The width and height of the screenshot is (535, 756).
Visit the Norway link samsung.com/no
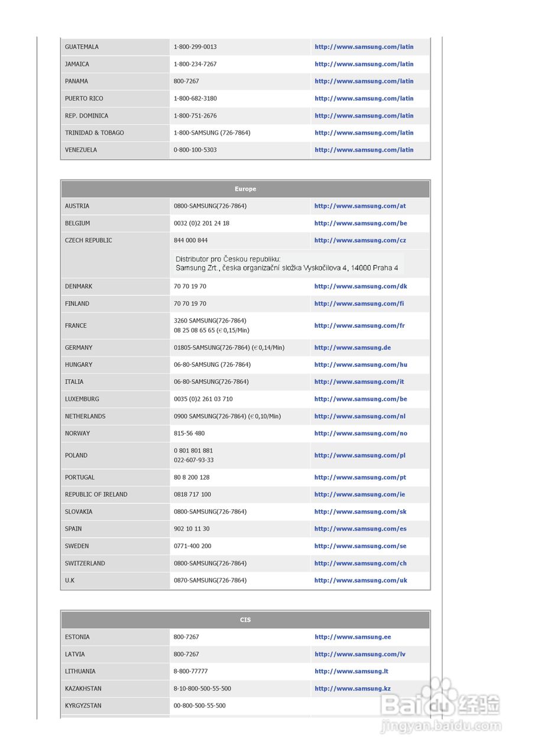pos(361,434)
